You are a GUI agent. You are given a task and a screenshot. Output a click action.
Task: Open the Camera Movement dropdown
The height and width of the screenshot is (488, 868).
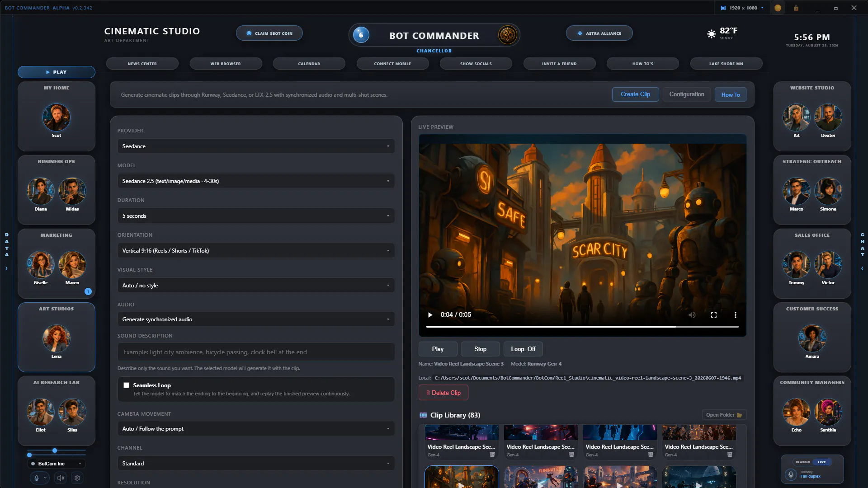click(x=256, y=429)
